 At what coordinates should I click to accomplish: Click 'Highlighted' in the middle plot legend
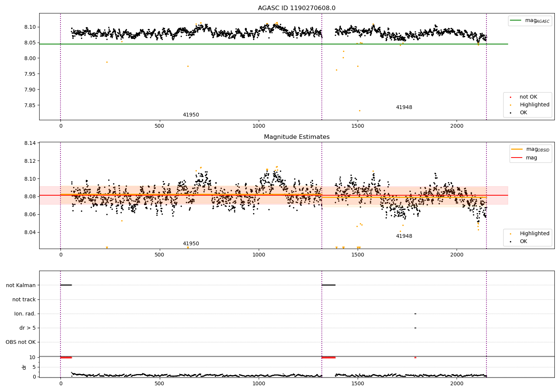[535, 234]
